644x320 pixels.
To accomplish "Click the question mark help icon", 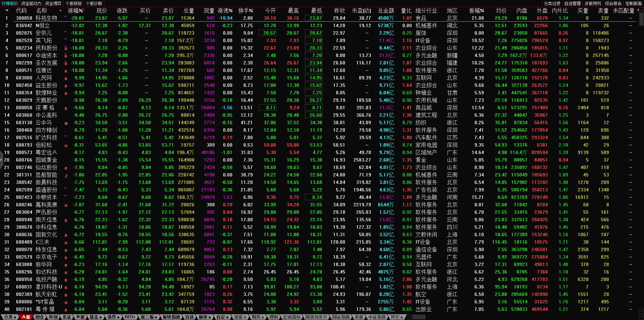I will click(638, 11).
